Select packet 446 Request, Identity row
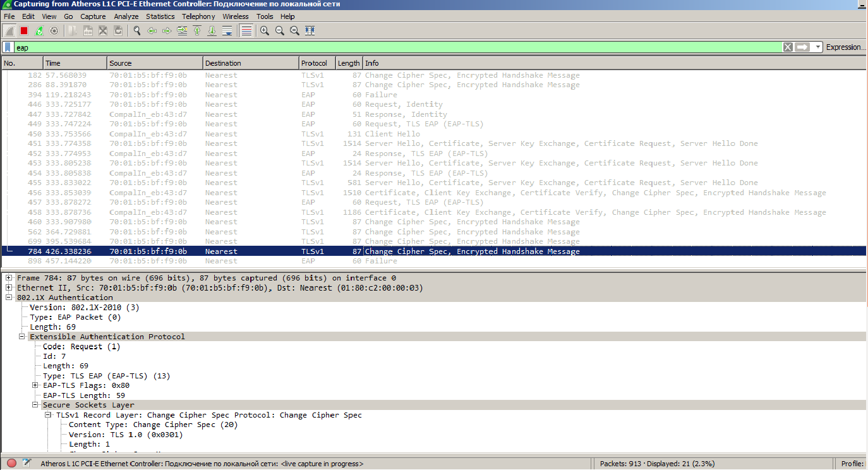The height and width of the screenshot is (470, 868). point(433,104)
